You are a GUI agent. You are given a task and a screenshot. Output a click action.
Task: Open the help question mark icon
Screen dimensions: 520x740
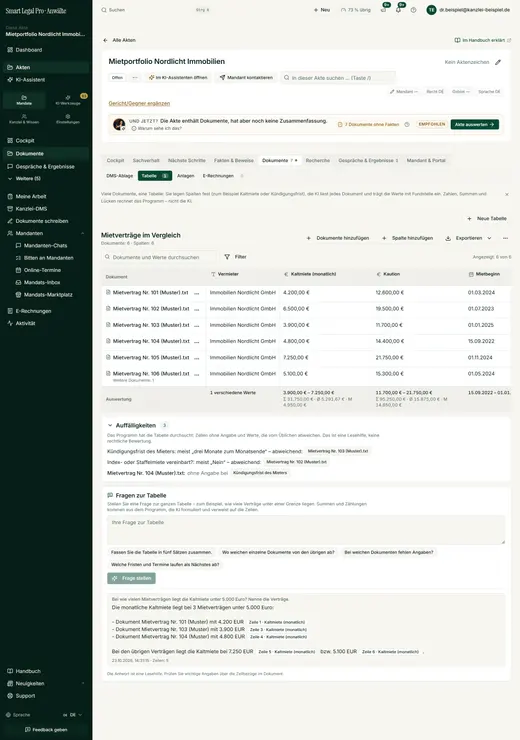click(x=413, y=10)
